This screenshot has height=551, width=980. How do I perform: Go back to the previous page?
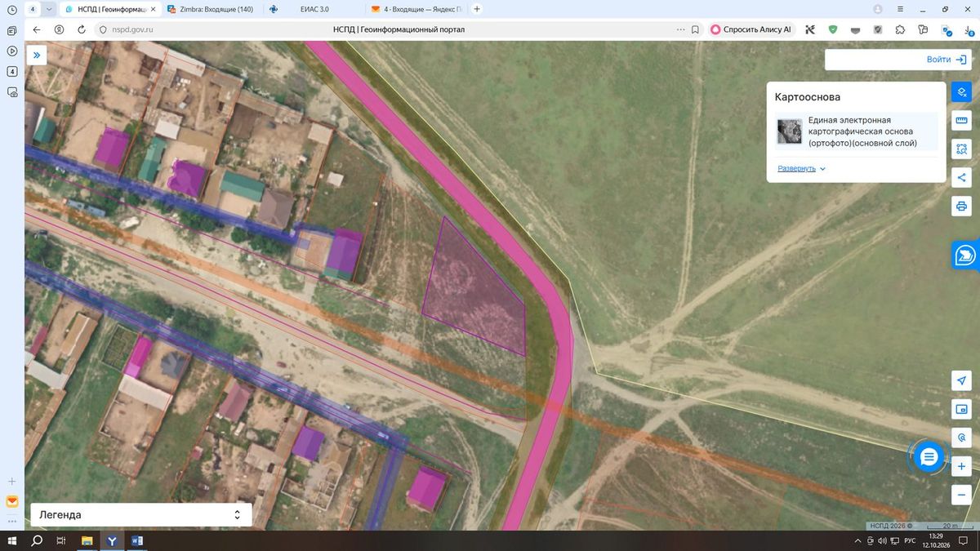coord(37,29)
